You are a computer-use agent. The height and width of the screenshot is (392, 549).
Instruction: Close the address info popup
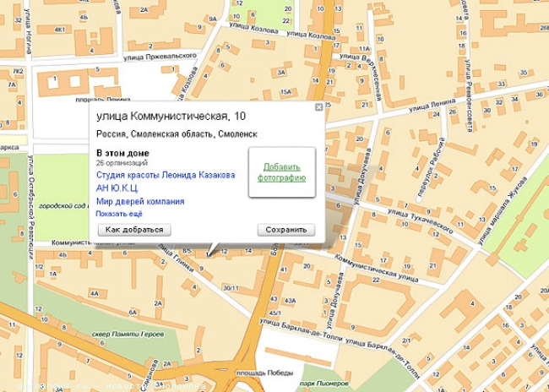pyautogui.click(x=318, y=107)
